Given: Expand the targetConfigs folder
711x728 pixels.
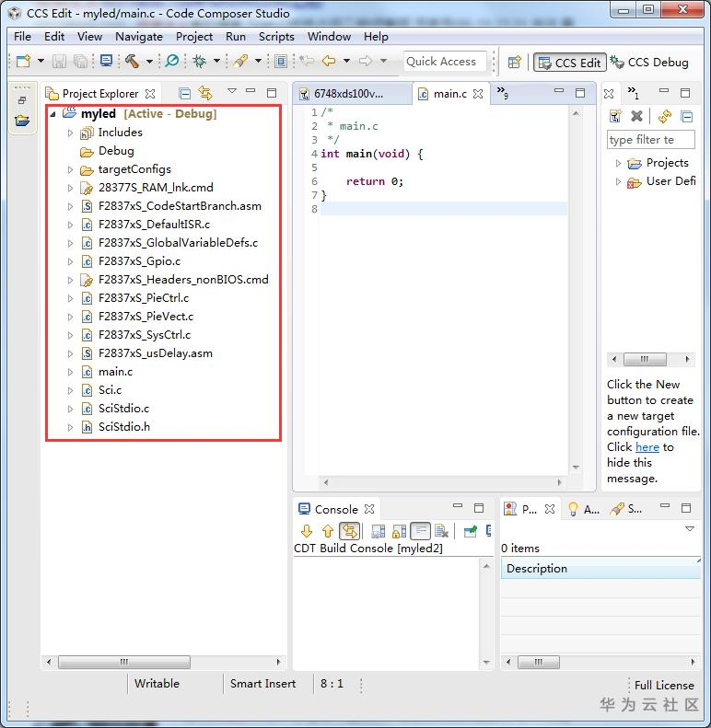Looking at the screenshot, I should point(70,170).
